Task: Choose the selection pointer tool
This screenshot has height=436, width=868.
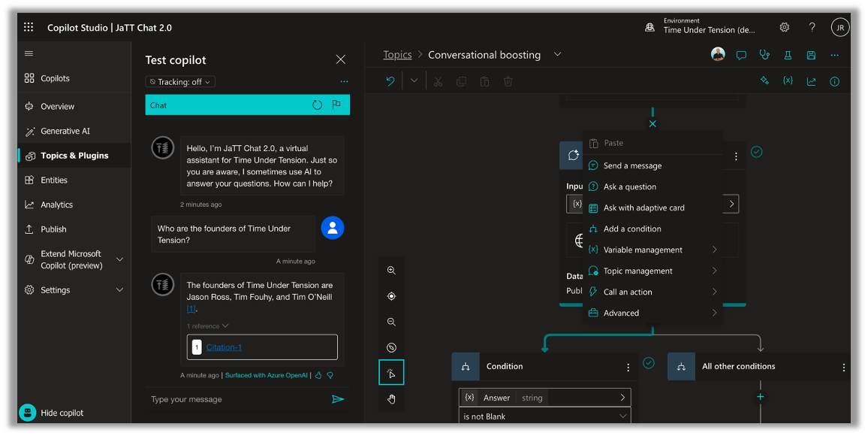Action: (391, 373)
